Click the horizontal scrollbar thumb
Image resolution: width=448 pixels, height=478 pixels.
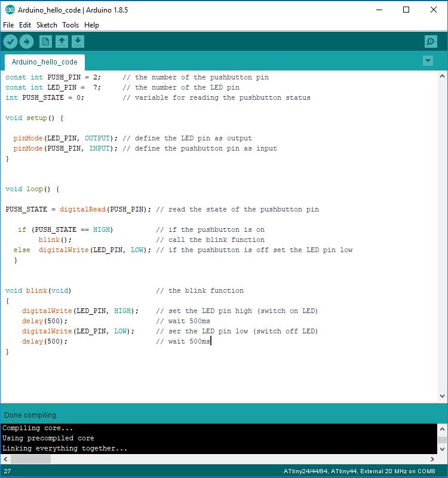click(x=31, y=459)
